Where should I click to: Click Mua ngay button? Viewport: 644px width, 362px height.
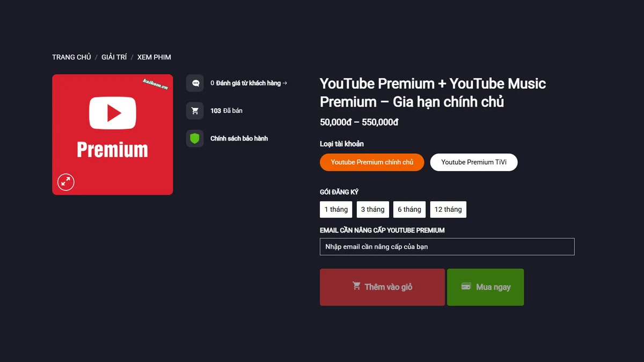tap(485, 287)
